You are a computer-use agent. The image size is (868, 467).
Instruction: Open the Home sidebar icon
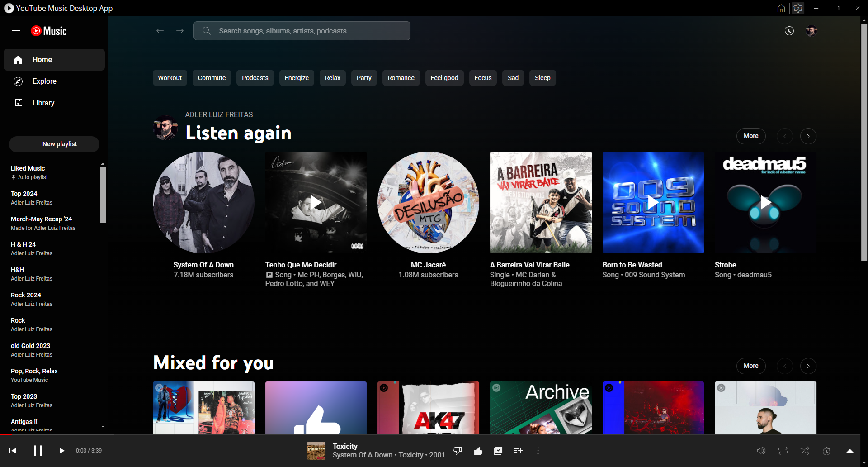18,59
